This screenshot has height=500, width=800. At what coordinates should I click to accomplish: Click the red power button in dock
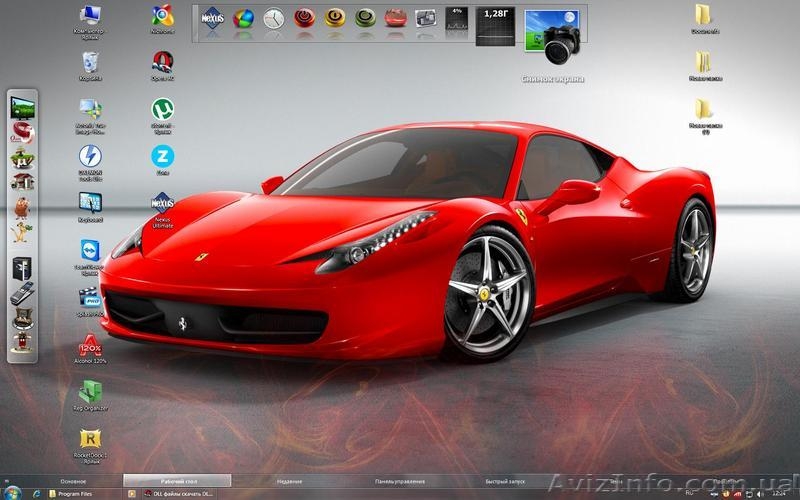[x=305, y=18]
